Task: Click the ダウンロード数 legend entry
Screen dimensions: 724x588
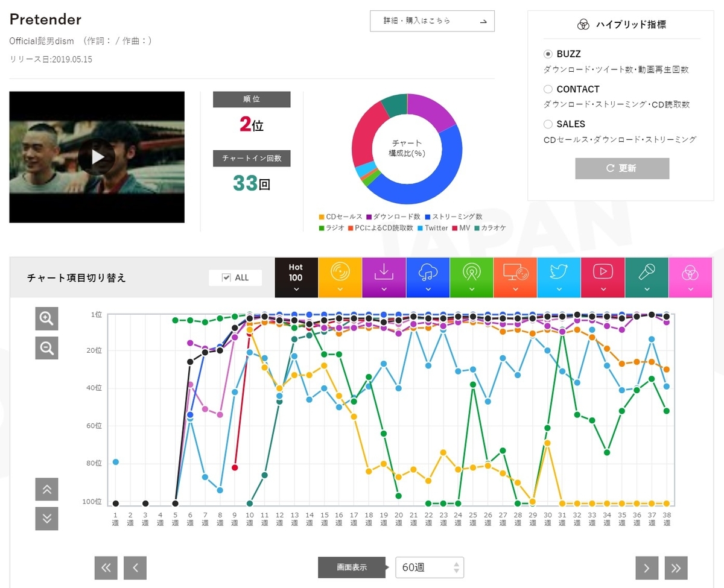Action: tap(394, 217)
